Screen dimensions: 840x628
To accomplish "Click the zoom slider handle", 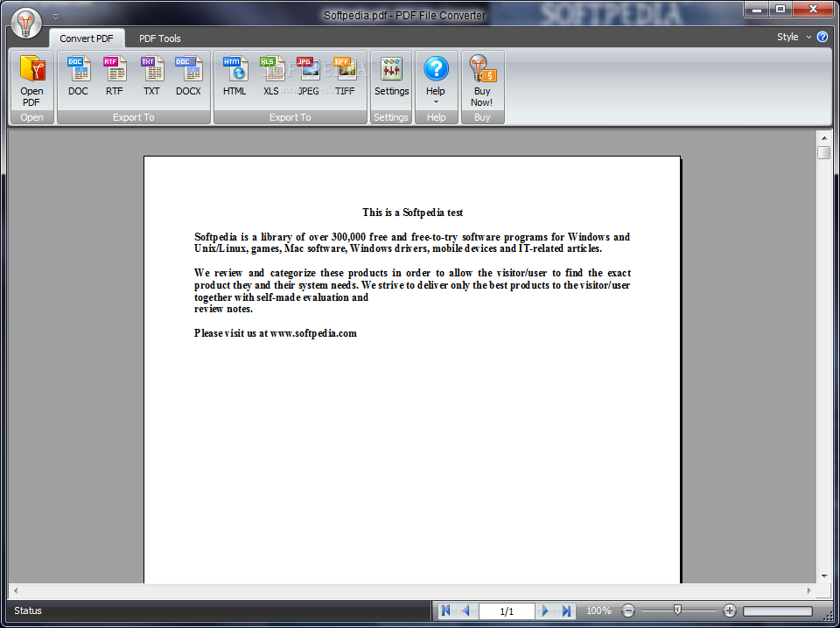I will click(677, 610).
